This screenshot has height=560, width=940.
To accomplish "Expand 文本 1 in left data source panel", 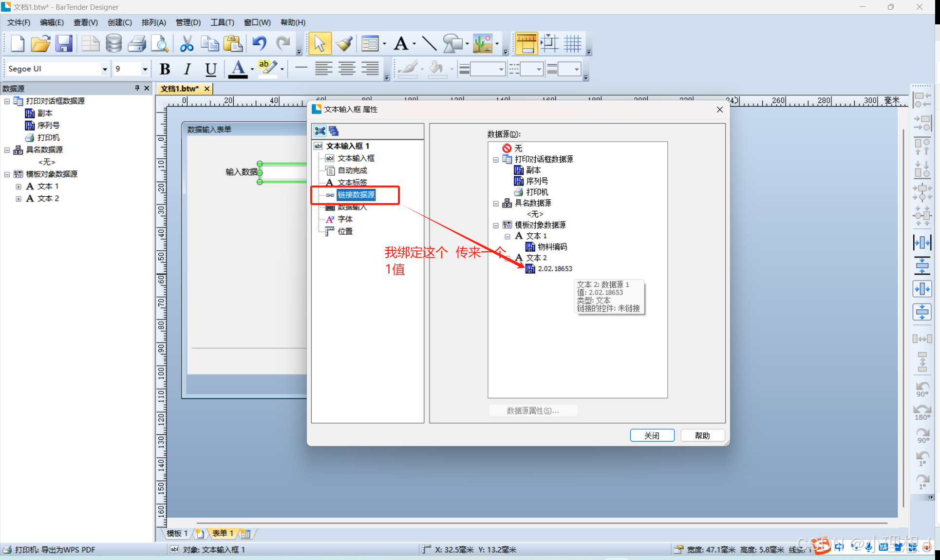I will point(19,187).
